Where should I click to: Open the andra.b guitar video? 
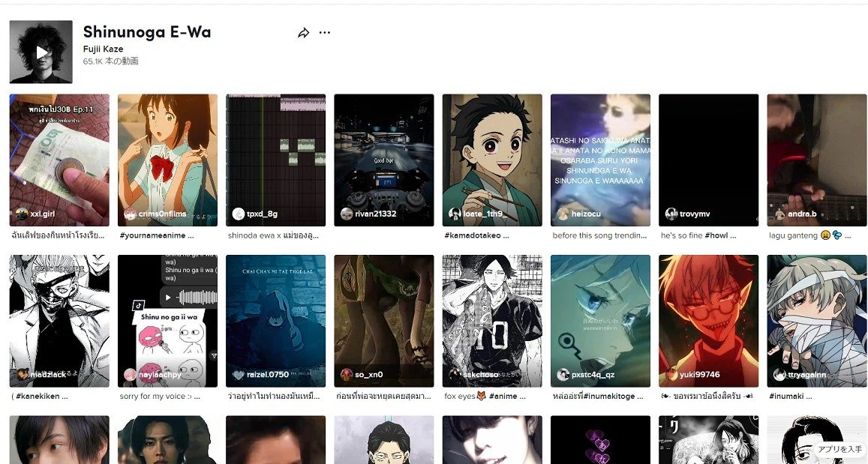[817, 160]
